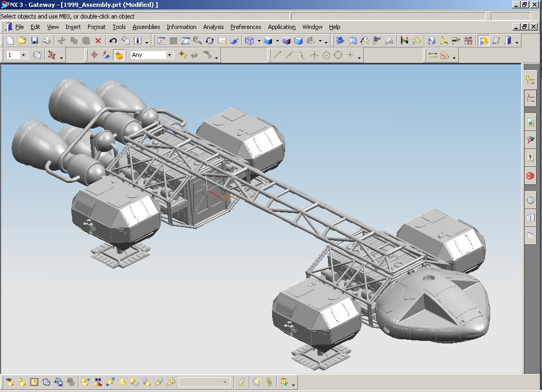Toggle the highlighted yellow assemblies application button
This screenshot has width=542, height=392.
coord(483,41)
